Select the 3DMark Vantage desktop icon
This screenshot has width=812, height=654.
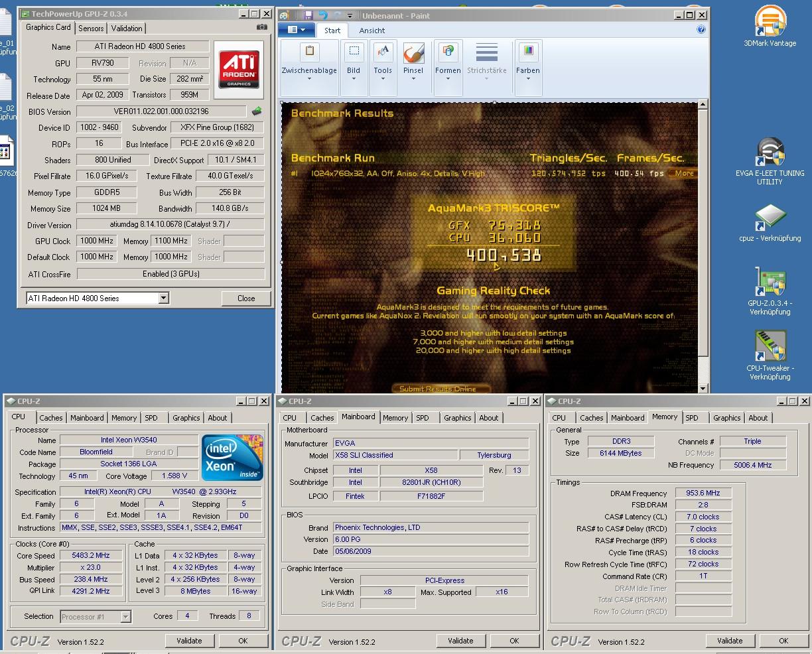tap(770, 27)
